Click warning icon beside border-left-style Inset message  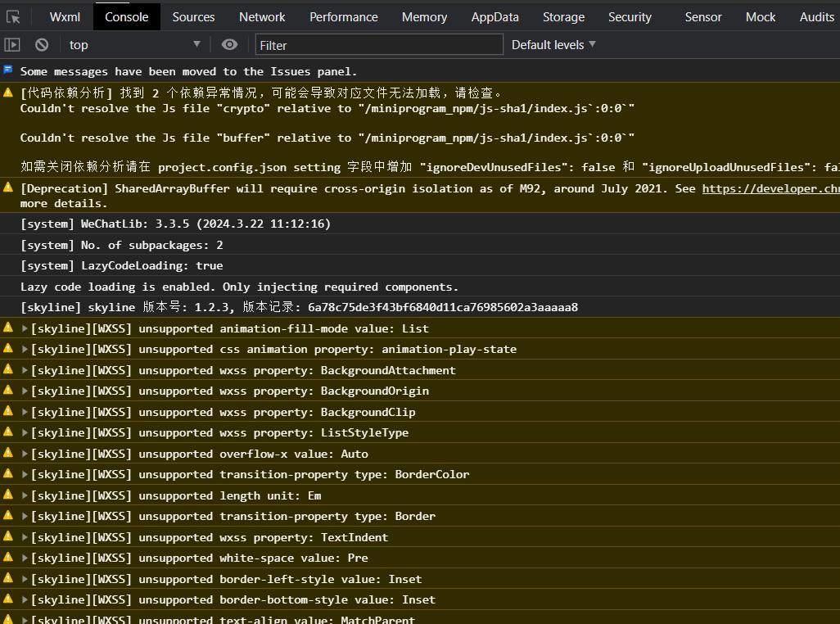(x=8, y=577)
